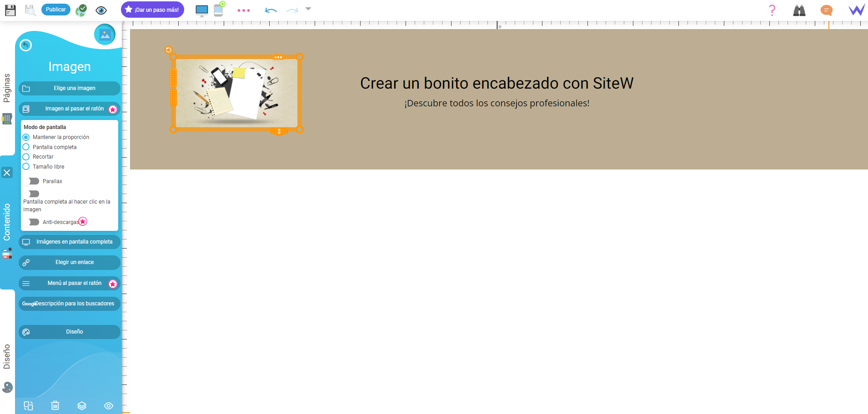868x414 pixels.
Task: Open the Diseño side tab
Action: point(7,357)
